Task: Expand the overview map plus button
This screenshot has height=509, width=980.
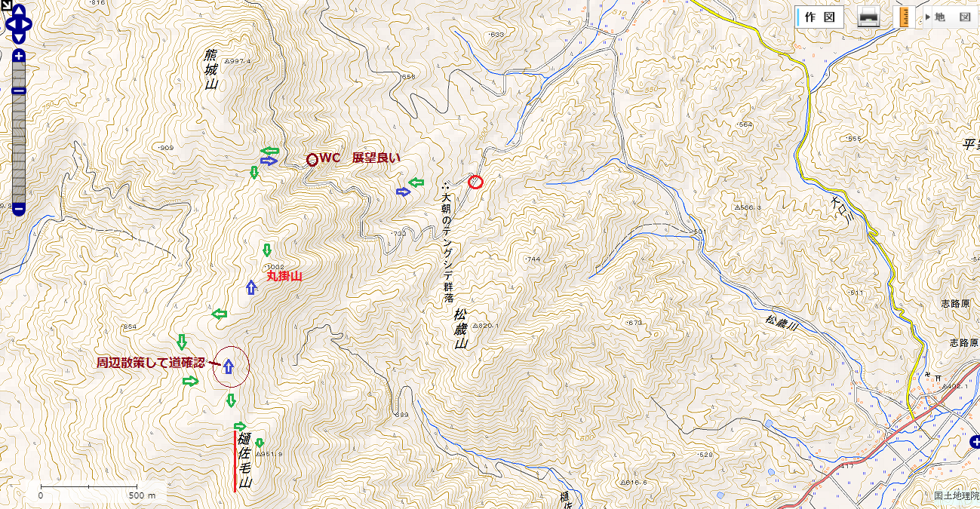Action: (x=973, y=443)
